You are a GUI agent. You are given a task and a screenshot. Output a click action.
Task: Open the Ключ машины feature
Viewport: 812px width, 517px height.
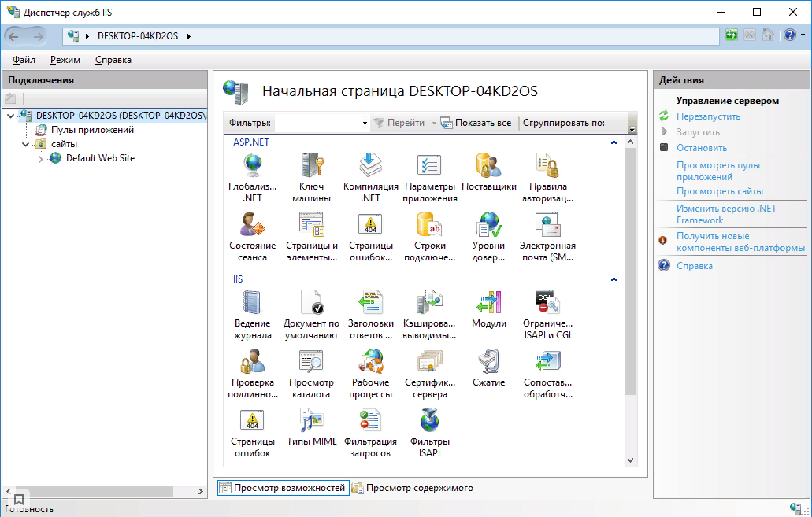312,169
